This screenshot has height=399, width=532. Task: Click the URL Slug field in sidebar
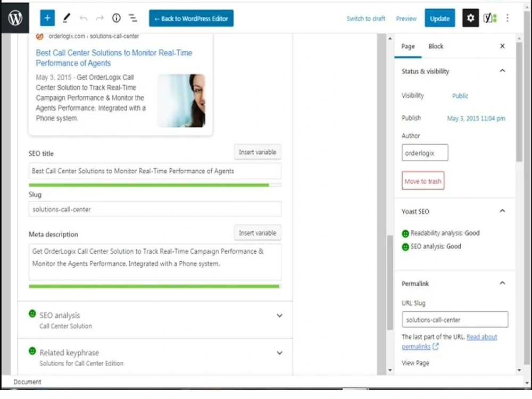tap(455, 319)
